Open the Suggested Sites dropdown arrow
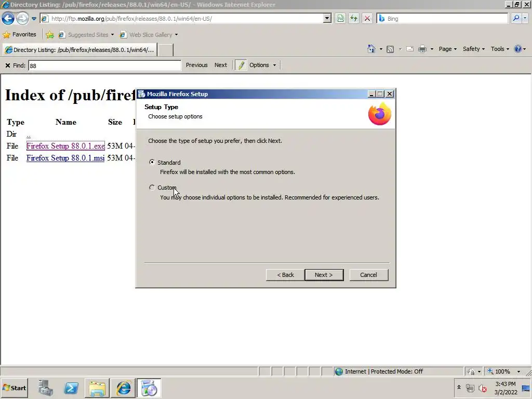This screenshot has height=399, width=532. click(x=112, y=35)
